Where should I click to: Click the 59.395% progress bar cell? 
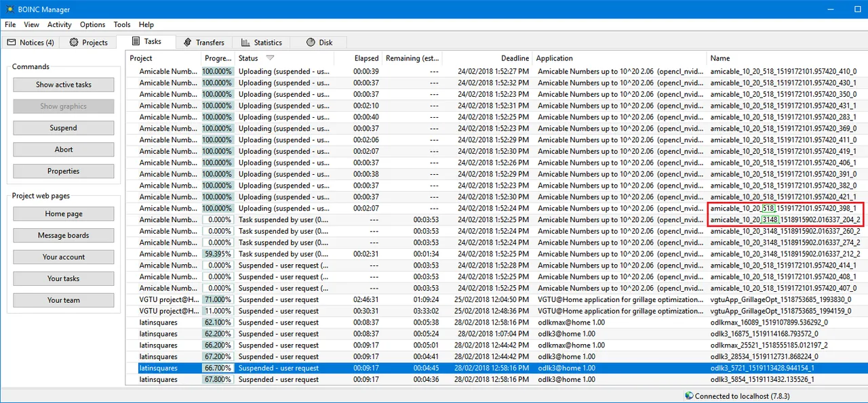[218, 254]
